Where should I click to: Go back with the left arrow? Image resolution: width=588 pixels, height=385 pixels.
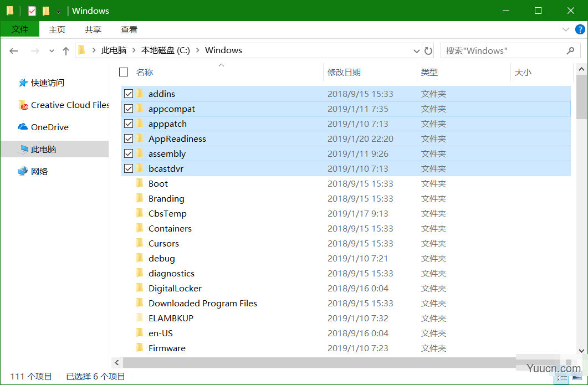pos(13,50)
